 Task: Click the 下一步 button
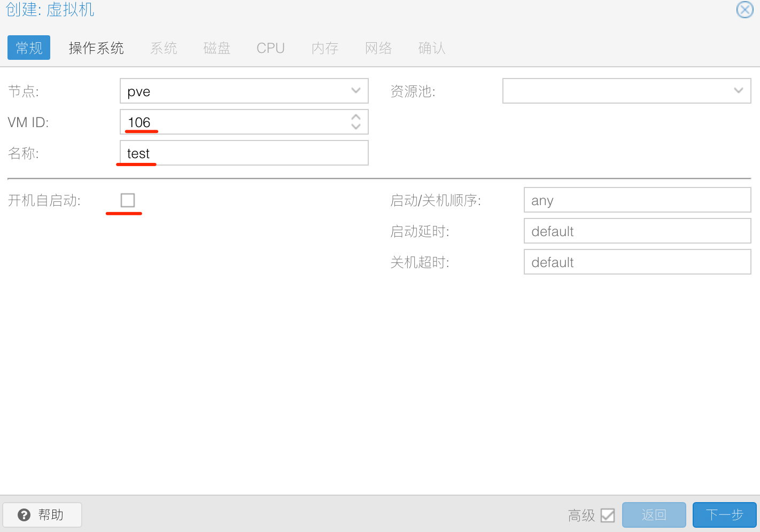(724, 515)
